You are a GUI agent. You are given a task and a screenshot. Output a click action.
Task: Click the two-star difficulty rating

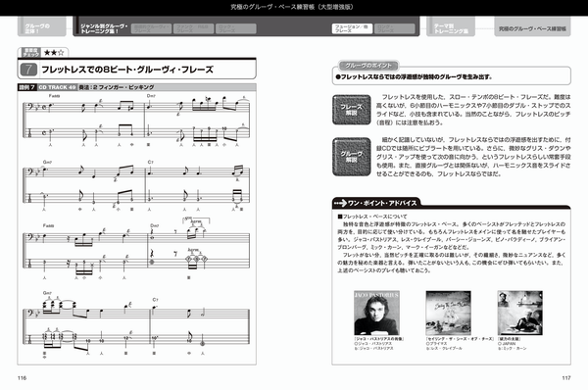click(x=54, y=53)
